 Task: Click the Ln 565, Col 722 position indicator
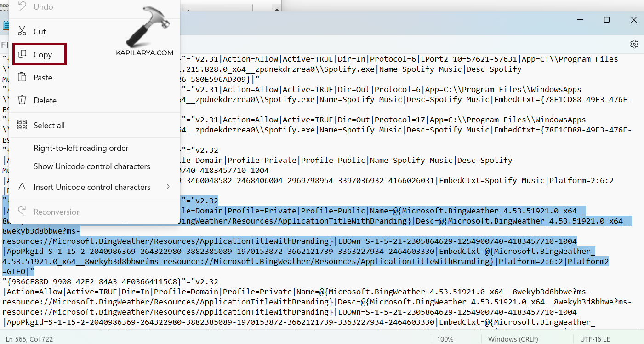tap(29, 339)
